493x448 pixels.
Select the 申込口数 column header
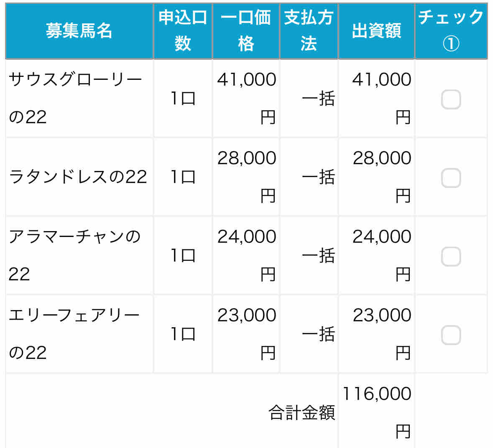pyautogui.click(x=183, y=31)
